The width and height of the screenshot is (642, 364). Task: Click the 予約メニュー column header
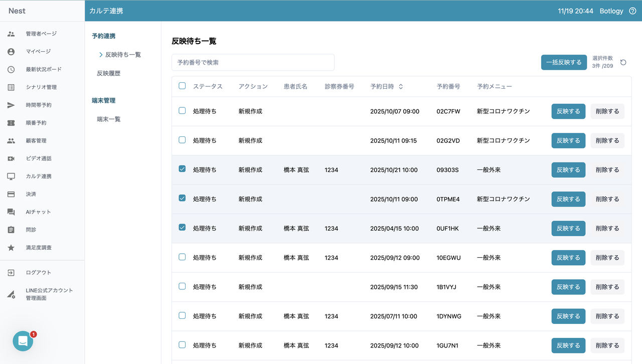pyautogui.click(x=495, y=86)
